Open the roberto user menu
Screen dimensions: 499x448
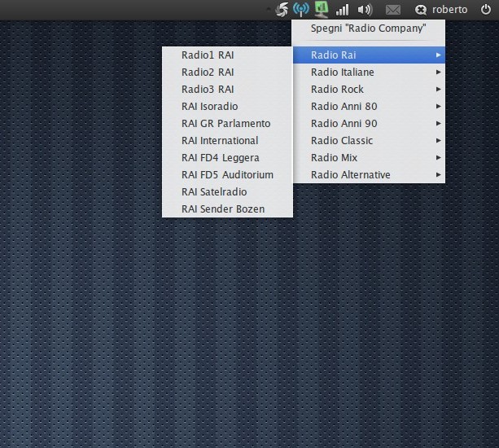449,10
